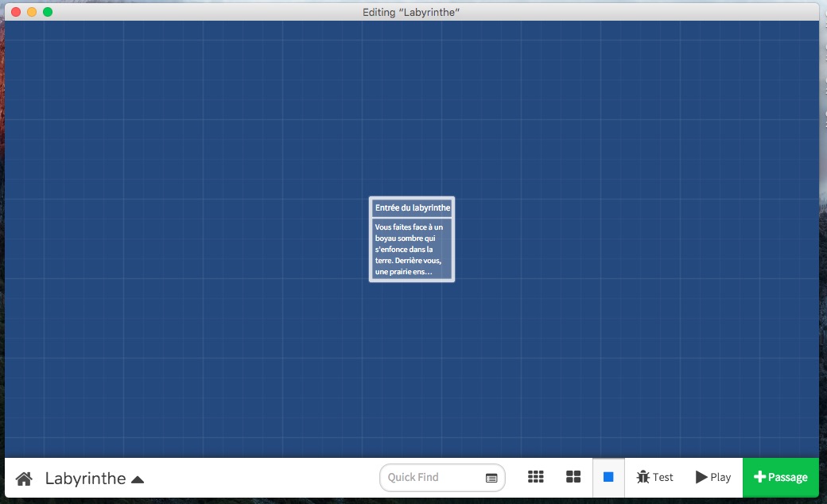Click the up arrow beside Labyrinthe
This screenshot has width=827, height=504.
138,479
